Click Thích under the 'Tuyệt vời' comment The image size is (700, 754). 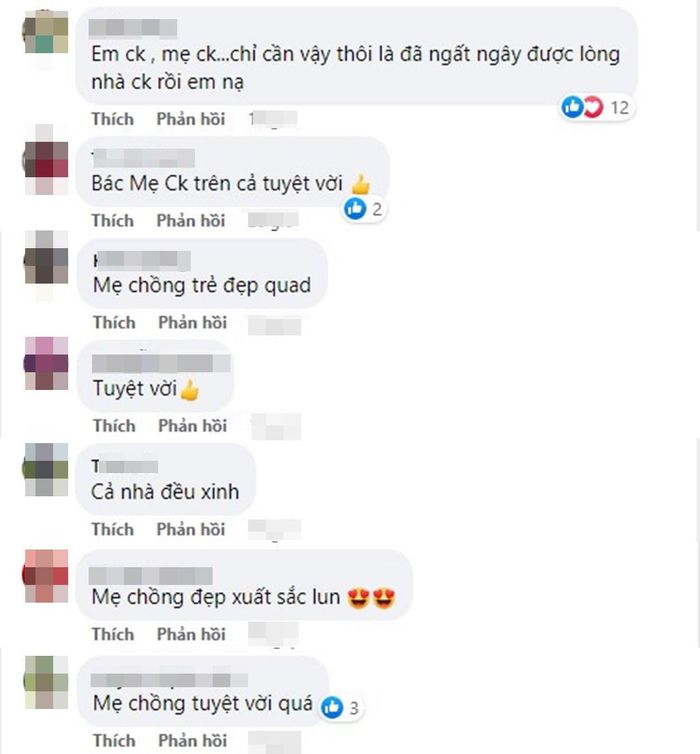pyautogui.click(x=114, y=426)
